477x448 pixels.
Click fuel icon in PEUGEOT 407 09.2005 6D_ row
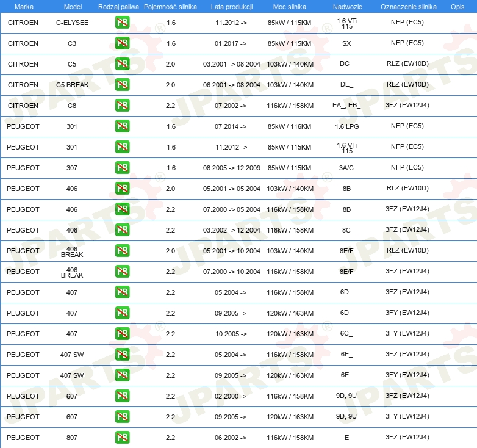[x=122, y=313]
